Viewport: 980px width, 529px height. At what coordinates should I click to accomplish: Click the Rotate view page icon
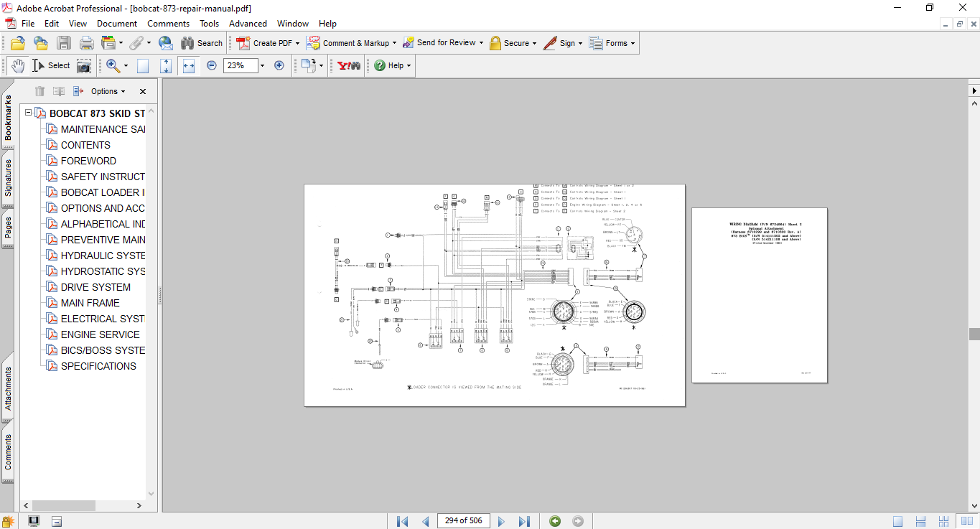coord(309,65)
